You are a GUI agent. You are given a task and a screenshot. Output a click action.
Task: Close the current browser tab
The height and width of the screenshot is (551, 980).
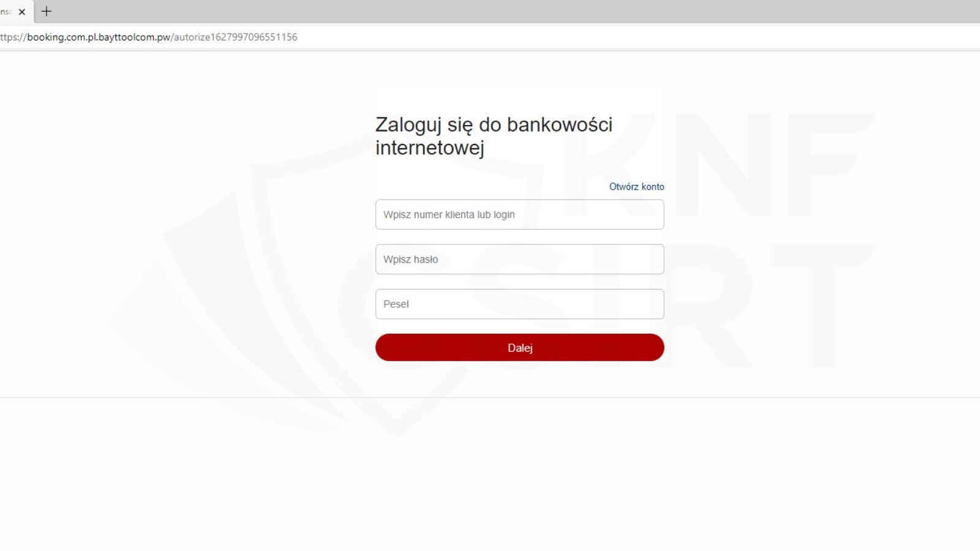click(22, 12)
